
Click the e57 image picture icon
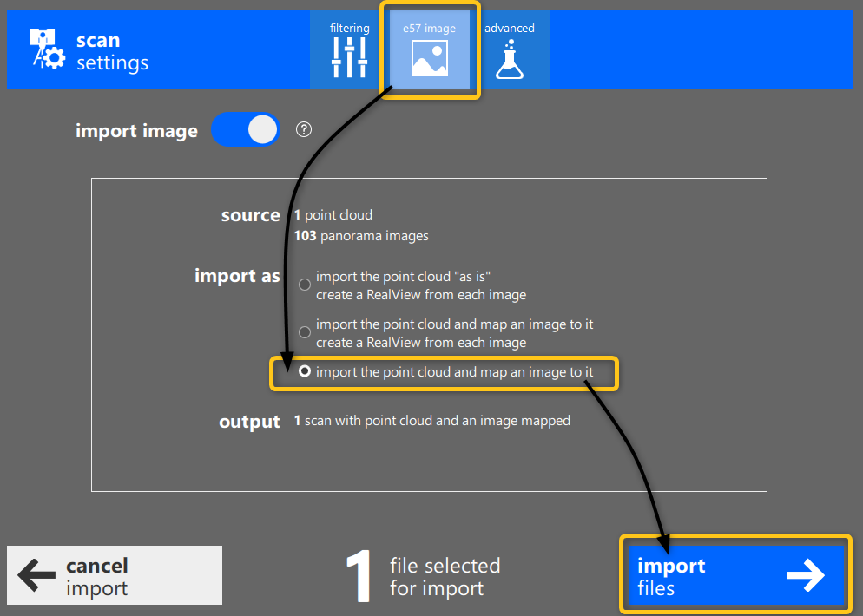pyautogui.click(x=429, y=61)
